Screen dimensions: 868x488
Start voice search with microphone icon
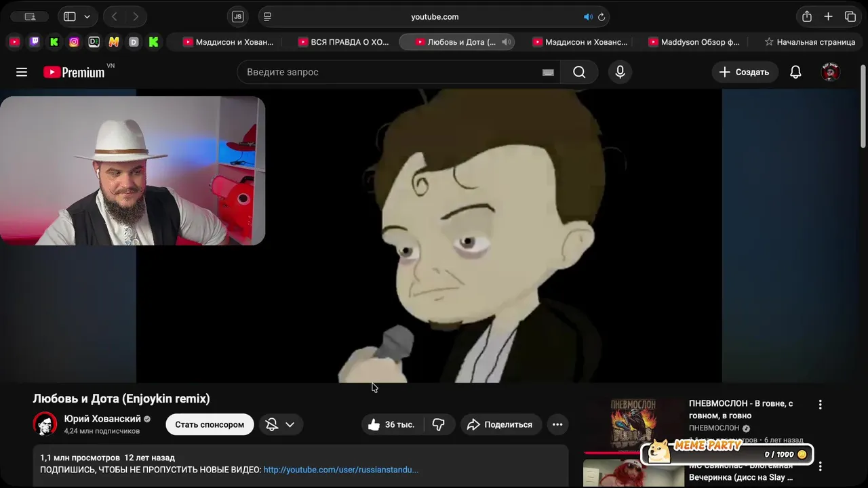tap(620, 72)
